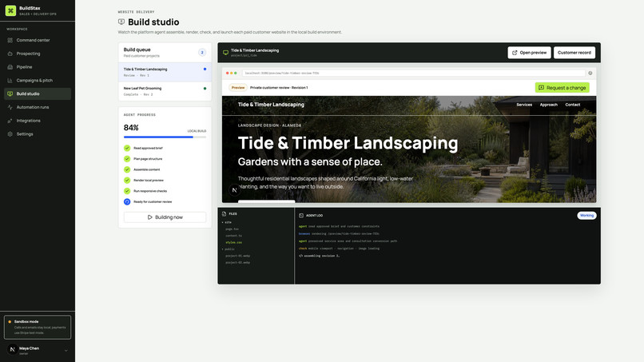Open Command center from the sidebar
644x362 pixels.
pos(38,40)
